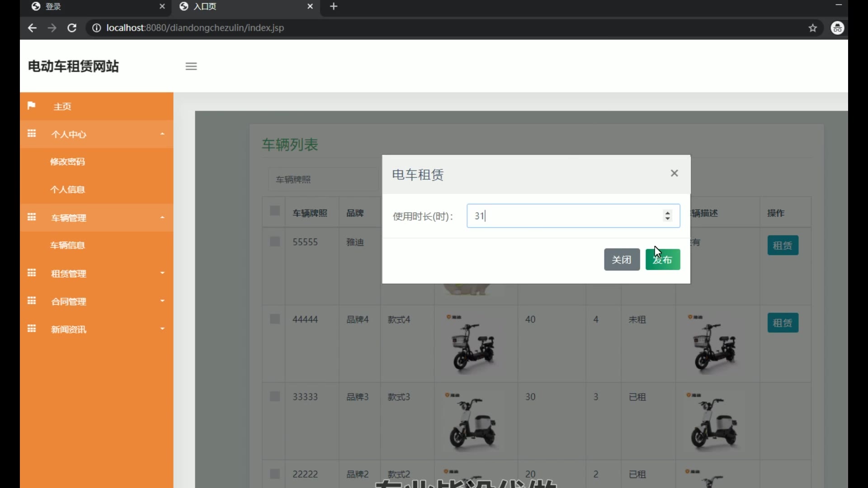868x488 pixels.
Task: Close the 电车租赁 dialog with X
Action: pos(675,173)
